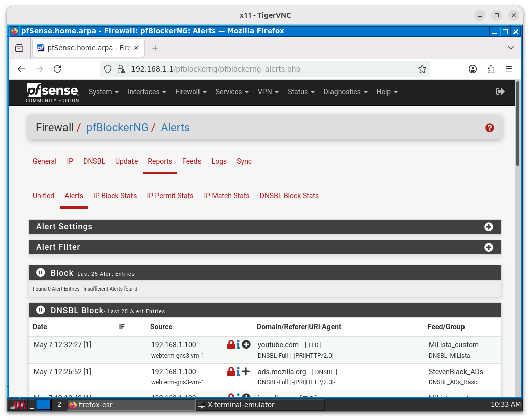This screenshot has width=530, height=420.
Task: Switch to the Sync tab
Action: pyautogui.click(x=244, y=161)
